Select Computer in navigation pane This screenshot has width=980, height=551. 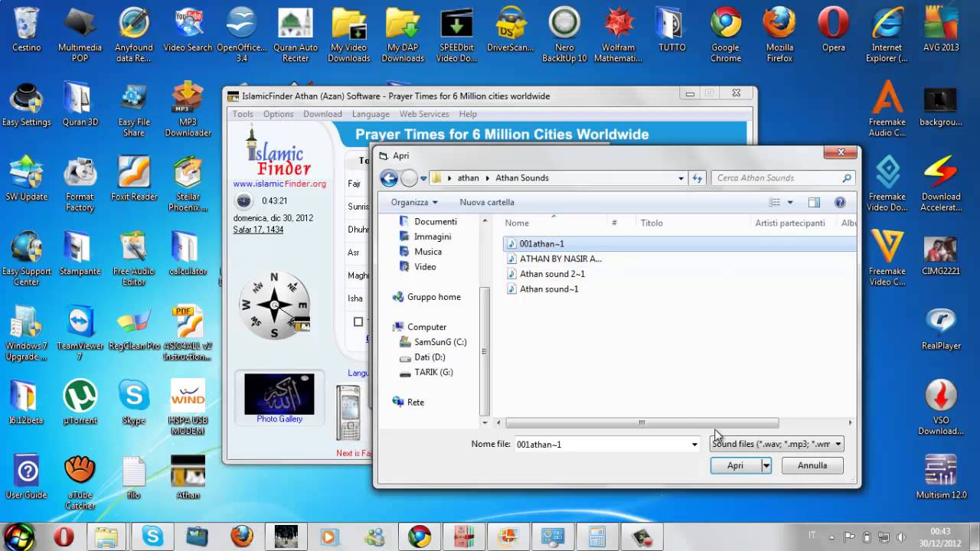[426, 327]
